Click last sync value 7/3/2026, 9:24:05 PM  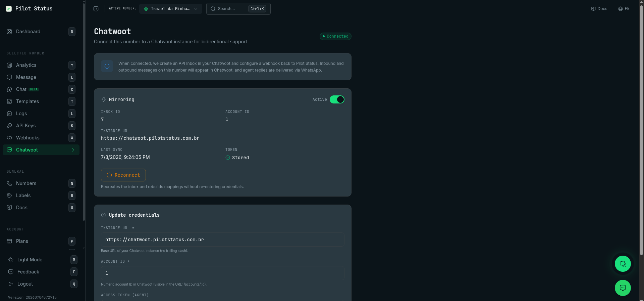[x=125, y=157]
